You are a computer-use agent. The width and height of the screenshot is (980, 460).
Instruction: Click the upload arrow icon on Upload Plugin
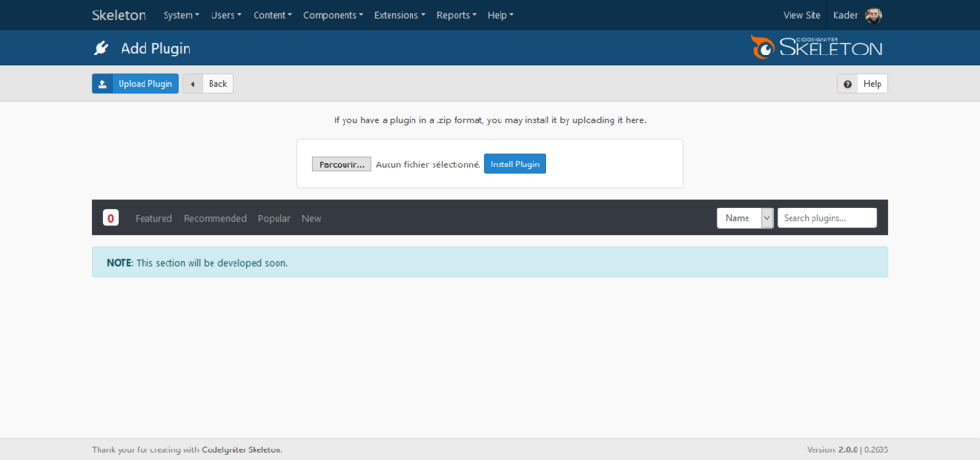pyautogui.click(x=102, y=83)
